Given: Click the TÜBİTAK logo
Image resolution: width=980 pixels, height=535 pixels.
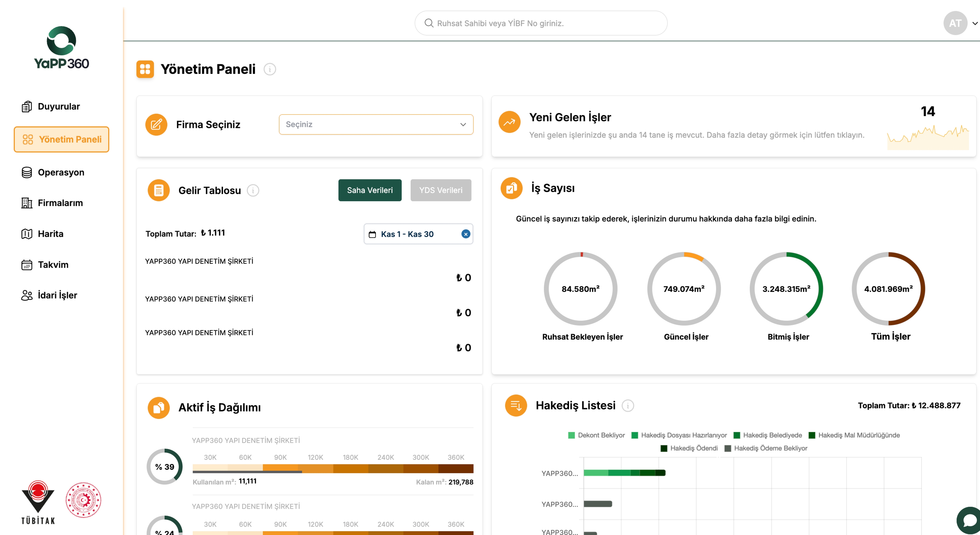Looking at the screenshot, I should coord(38,502).
